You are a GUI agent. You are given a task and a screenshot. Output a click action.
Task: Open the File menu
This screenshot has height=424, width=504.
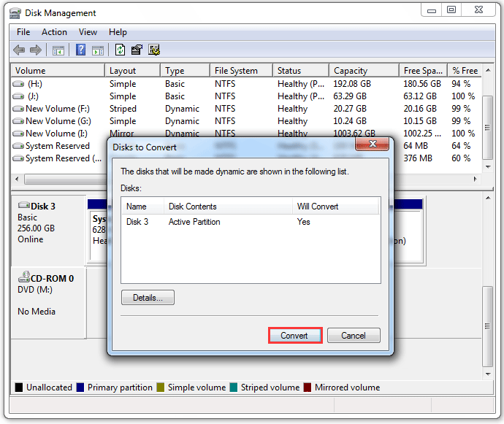click(x=23, y=32)
